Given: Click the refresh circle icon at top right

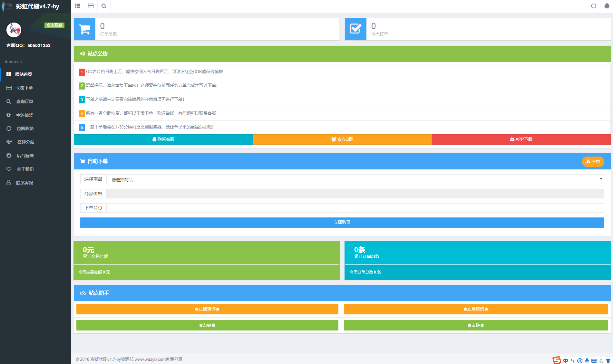Looking at the screenshot, I should coord(594,6).
